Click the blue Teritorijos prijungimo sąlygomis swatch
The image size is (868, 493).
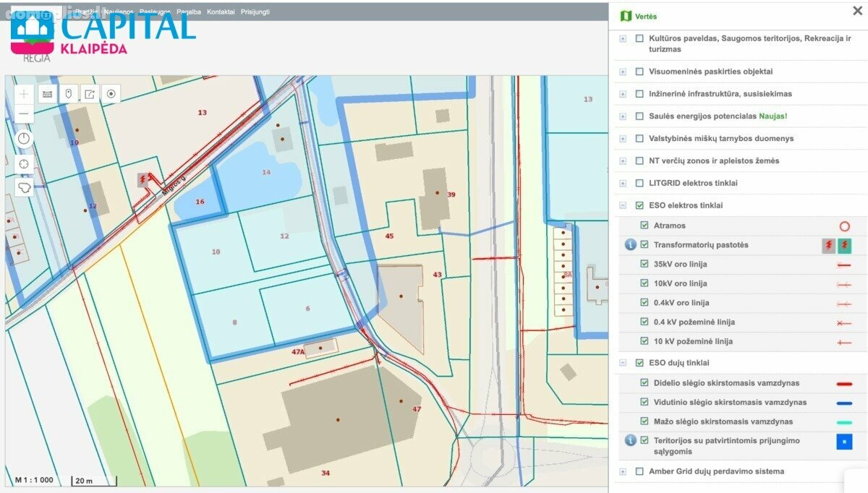click(844, 442)
